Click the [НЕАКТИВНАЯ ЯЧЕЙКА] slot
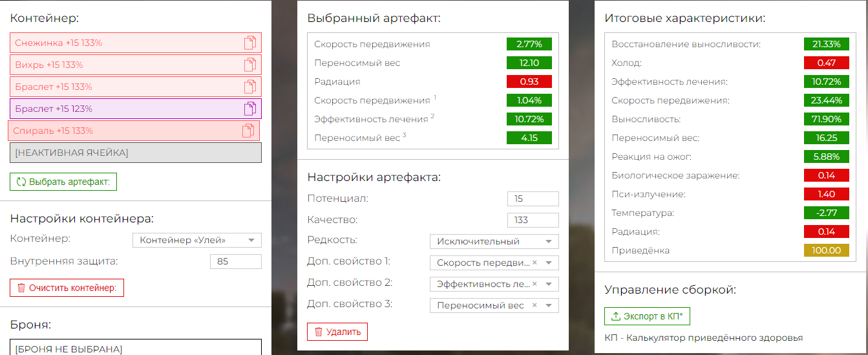The image size is (868, 355). click(x=136, y=153)
